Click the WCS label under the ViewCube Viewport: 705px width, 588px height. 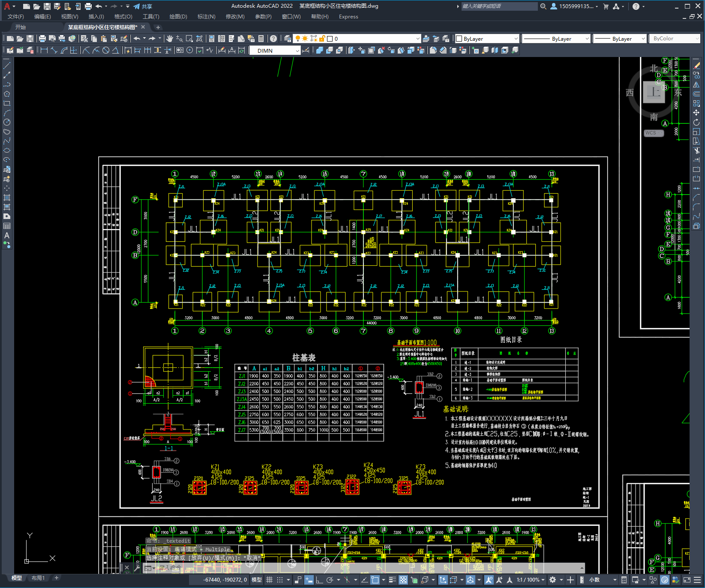click(653, 133)
